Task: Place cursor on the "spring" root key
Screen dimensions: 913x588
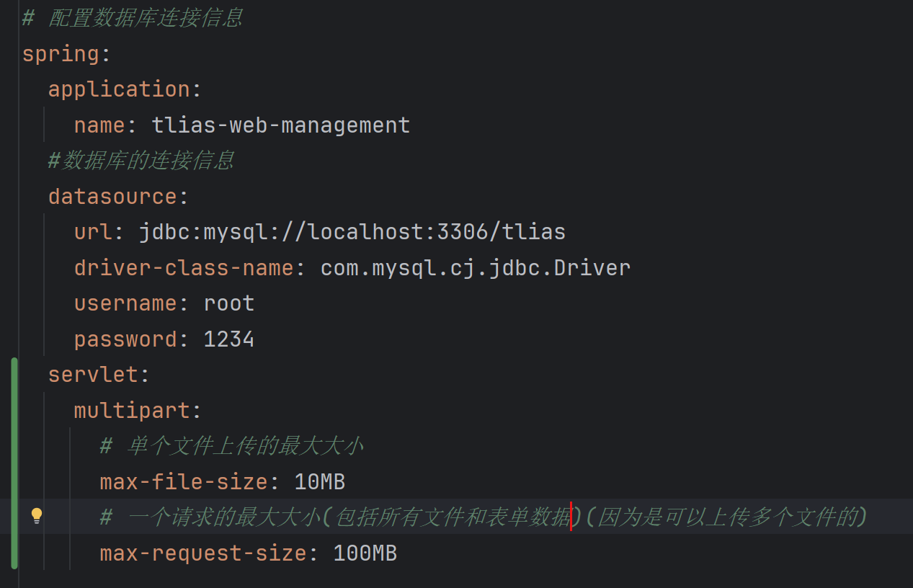Action: [x=61, y=54]
